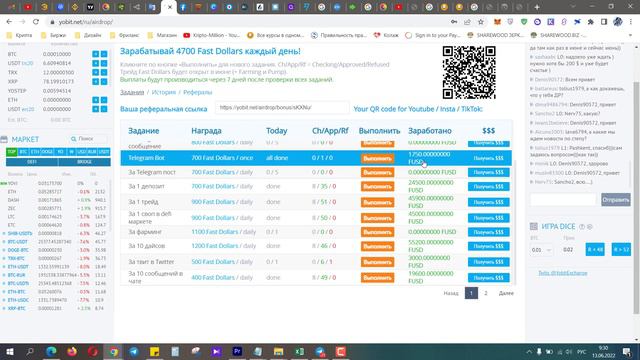Open Firefox from taskbar
The image size is (640, 360).
tap(72, 351)
